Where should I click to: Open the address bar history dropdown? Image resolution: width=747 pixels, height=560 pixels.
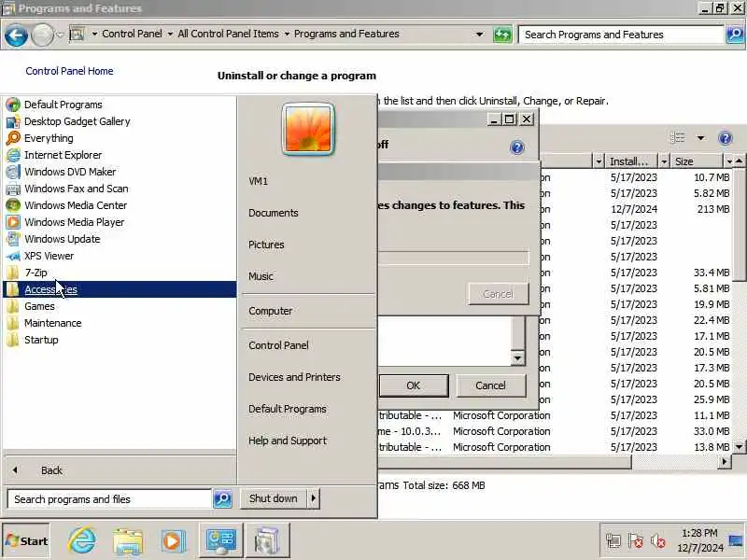[x=479, y=35]
